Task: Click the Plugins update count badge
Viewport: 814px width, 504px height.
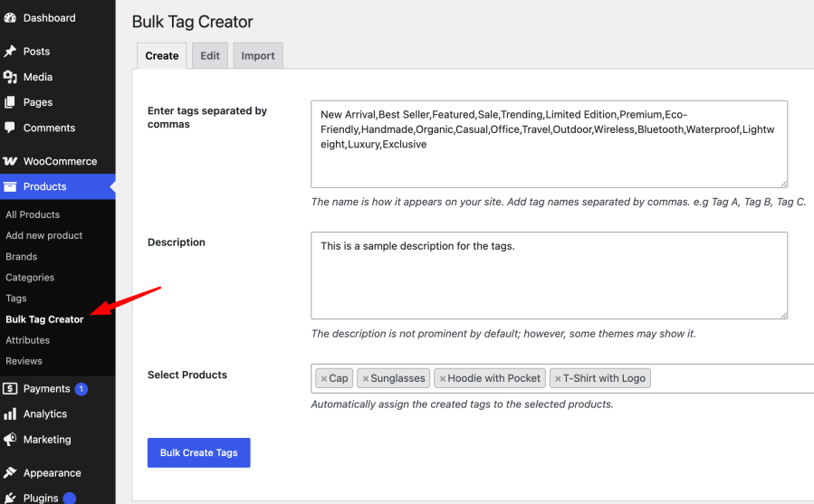Action: [x=70, y=499]
